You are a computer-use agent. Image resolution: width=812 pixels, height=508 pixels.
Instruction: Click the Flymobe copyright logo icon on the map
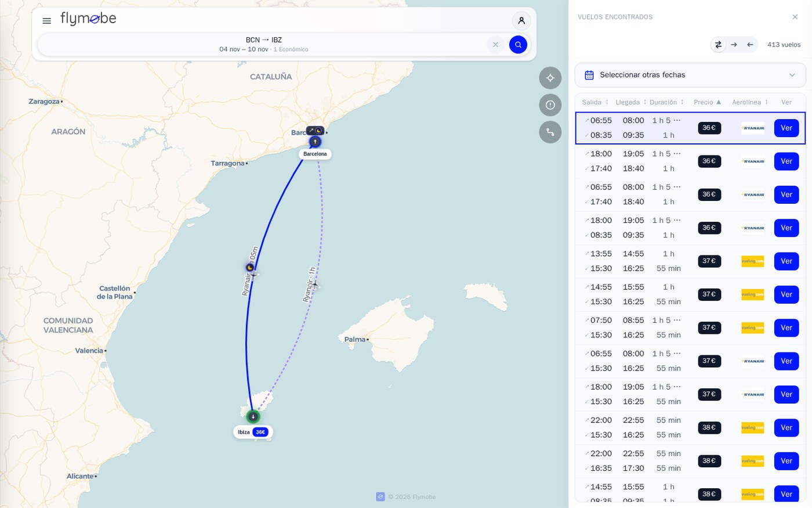[380, 497]
